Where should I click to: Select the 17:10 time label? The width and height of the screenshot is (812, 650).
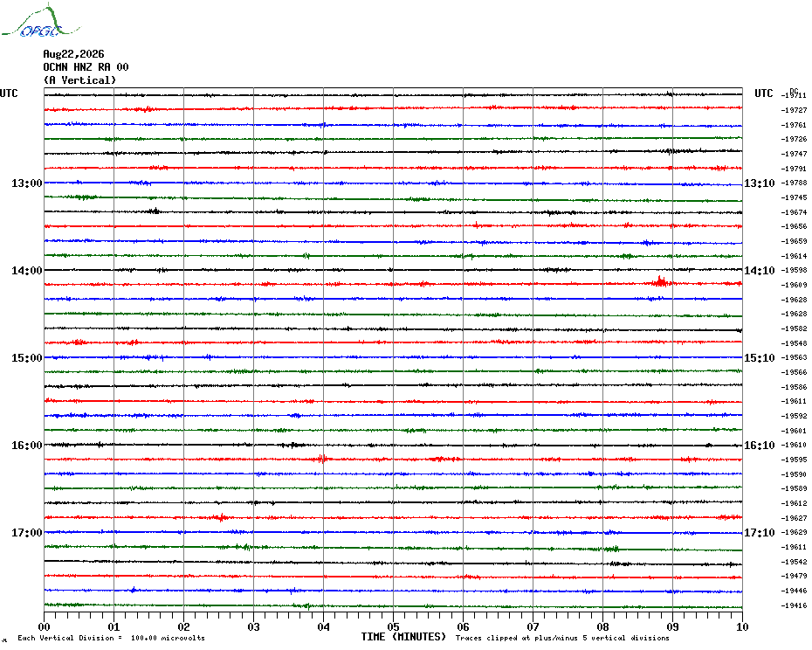[x=760, y=533]
